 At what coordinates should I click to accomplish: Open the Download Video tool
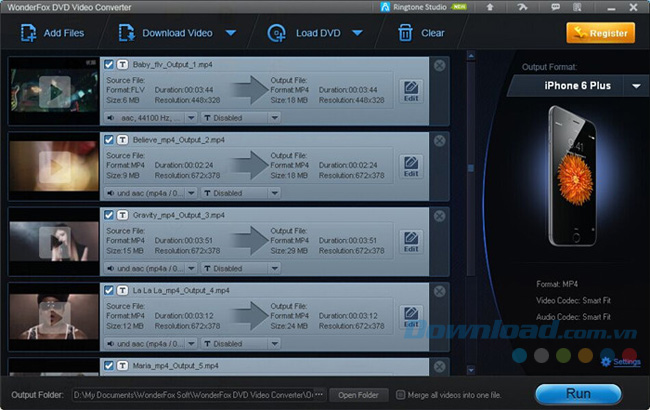coord(166,33)
